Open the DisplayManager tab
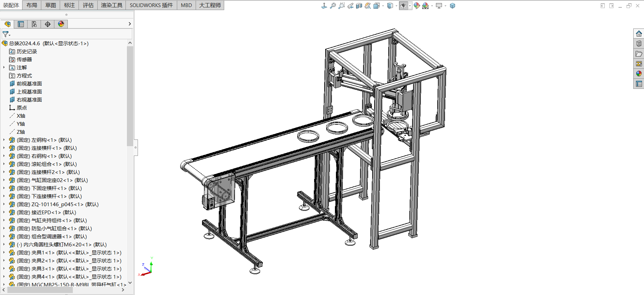 coord(61,24)
